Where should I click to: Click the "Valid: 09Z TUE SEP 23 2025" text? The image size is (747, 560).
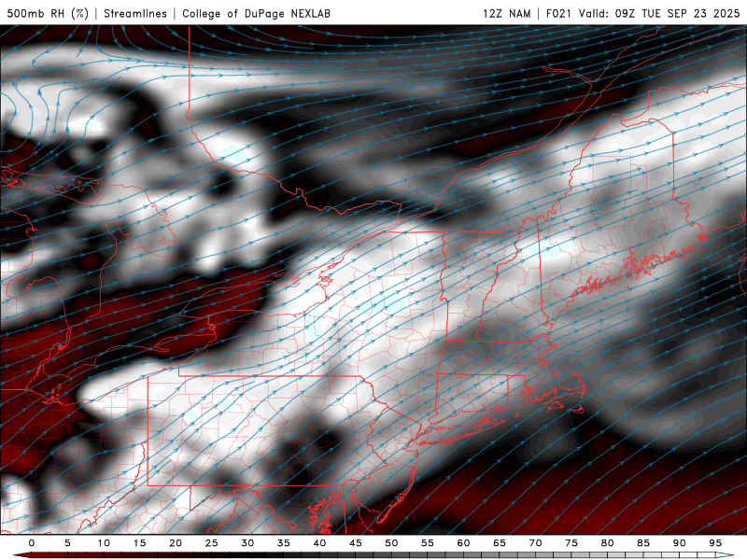click(x=659, y=13)
